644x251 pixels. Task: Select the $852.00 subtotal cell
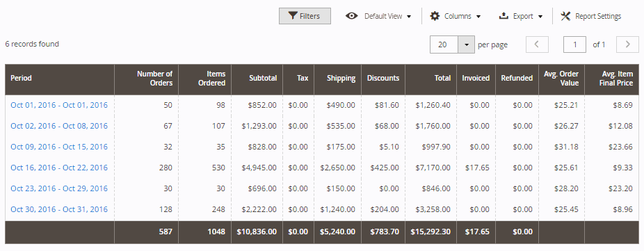click(257, 105)
